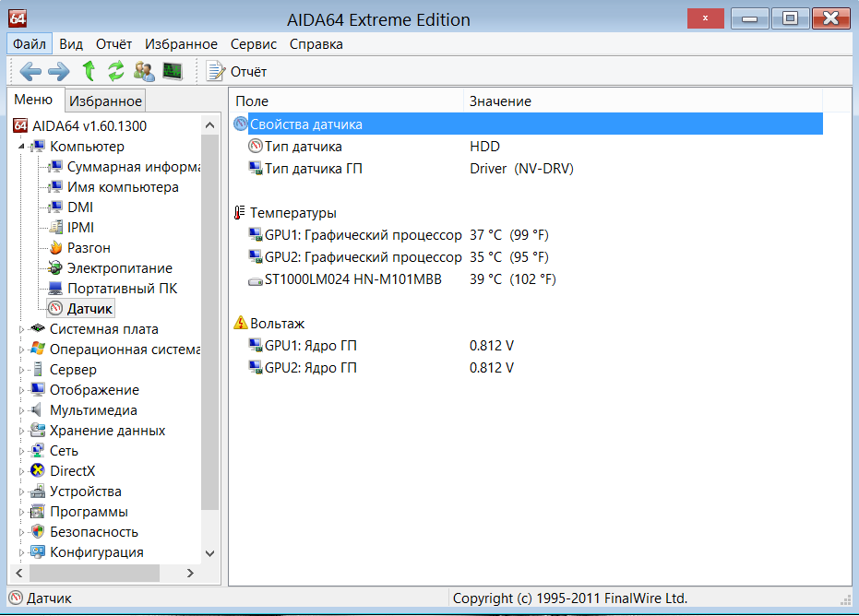The width and height of the screenshot is (859, 616).
Task: Click the Forward navigation arrow icon
Action: click(x=59, y=71)
